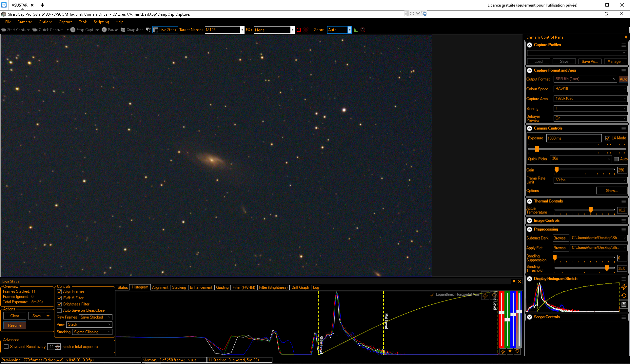This screenshot has height=364, width=630.
Task: Click the green histogram icon beside Zoom
Action: click(356, 30)
